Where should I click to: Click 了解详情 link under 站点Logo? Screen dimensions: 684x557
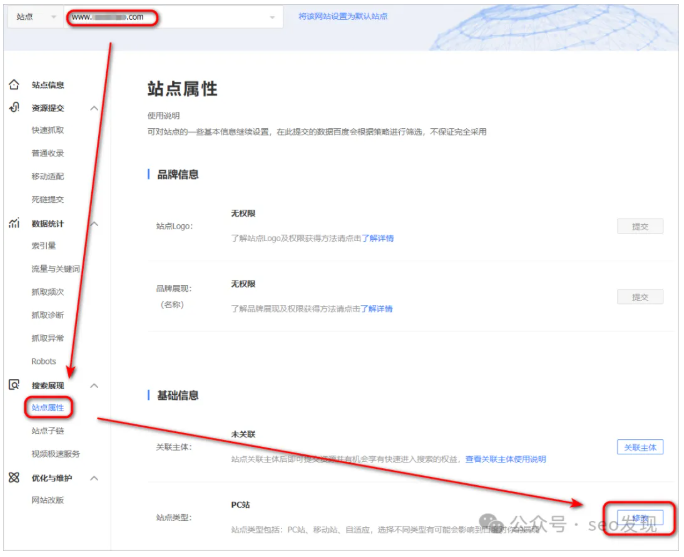tap(378, 238)
